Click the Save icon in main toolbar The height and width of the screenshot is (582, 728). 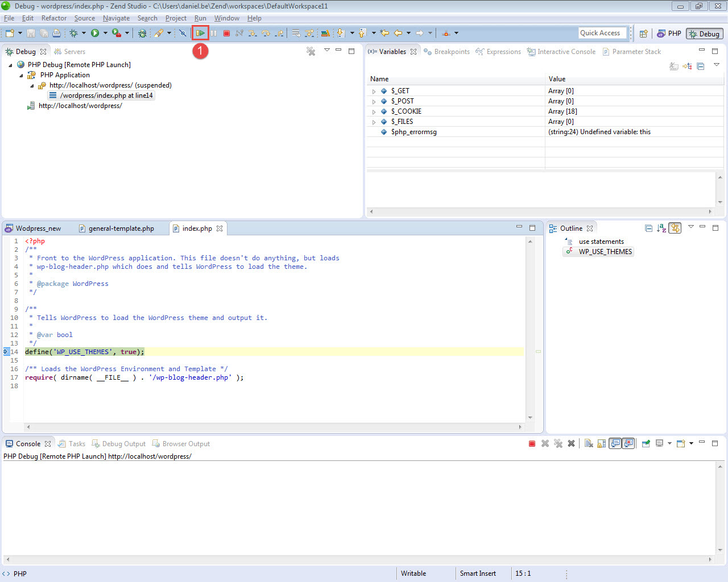31,34
